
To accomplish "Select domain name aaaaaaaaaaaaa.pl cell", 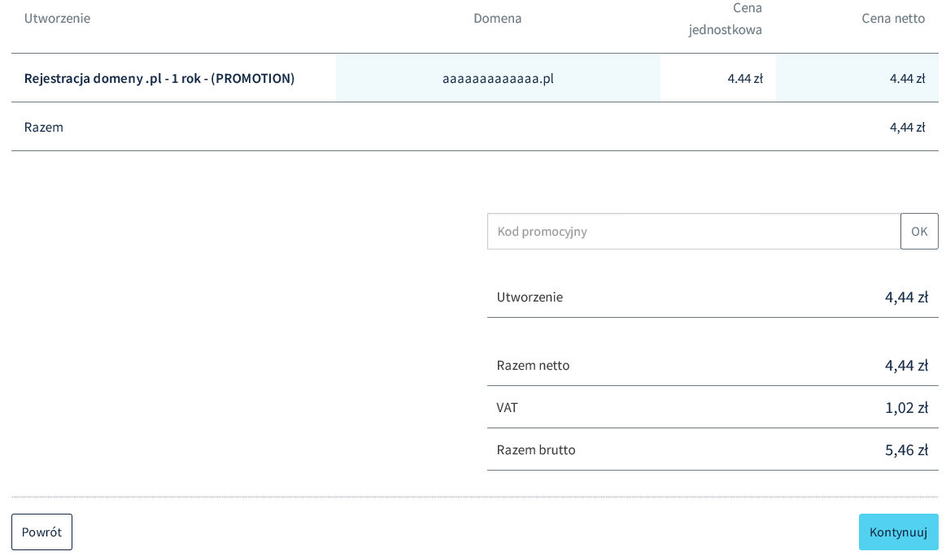I will pyautogui.click(x=498, y=78).
